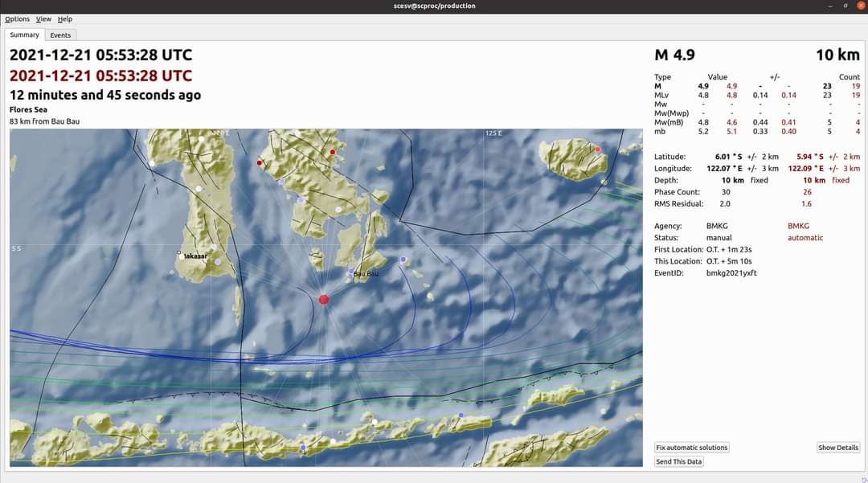The height and width of the screenshot is (483, 868).
Task: Open the View menu
Action: click(43, 18)
